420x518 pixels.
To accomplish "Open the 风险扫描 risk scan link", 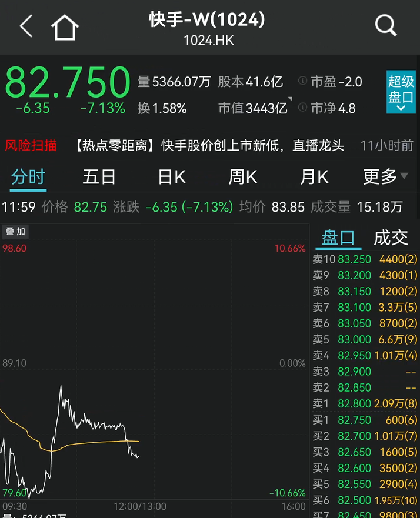I will [31, 145].
